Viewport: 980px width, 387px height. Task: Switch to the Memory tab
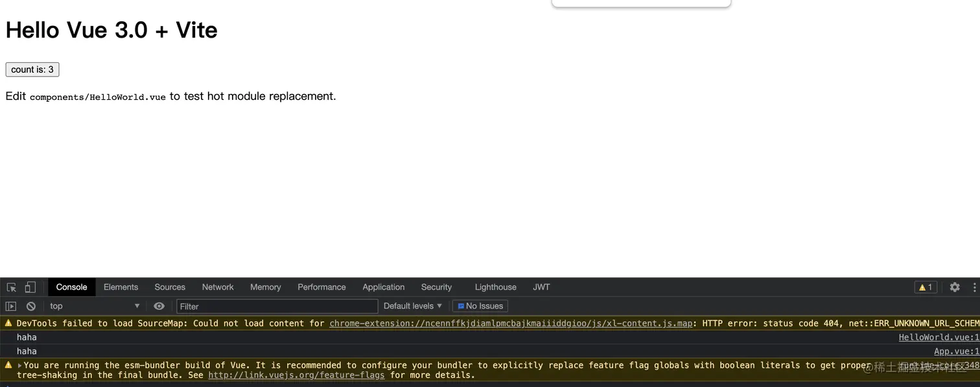[266, 287]
